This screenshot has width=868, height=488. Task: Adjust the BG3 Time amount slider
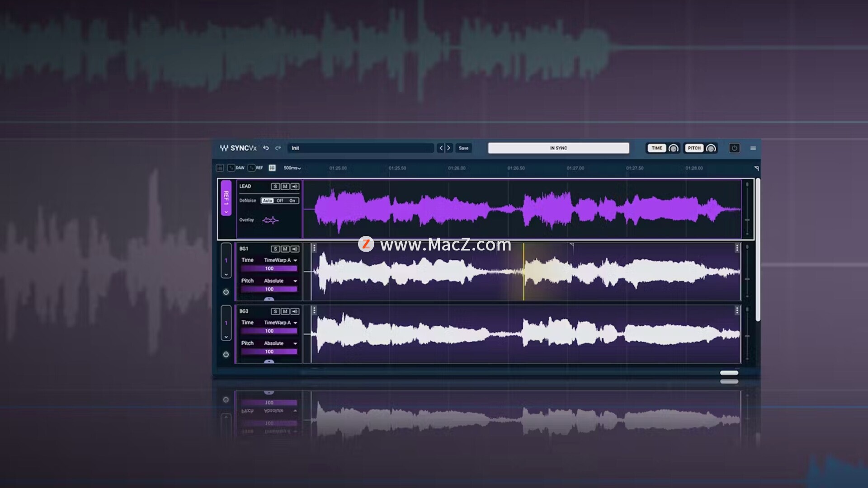tap(269, 331)
